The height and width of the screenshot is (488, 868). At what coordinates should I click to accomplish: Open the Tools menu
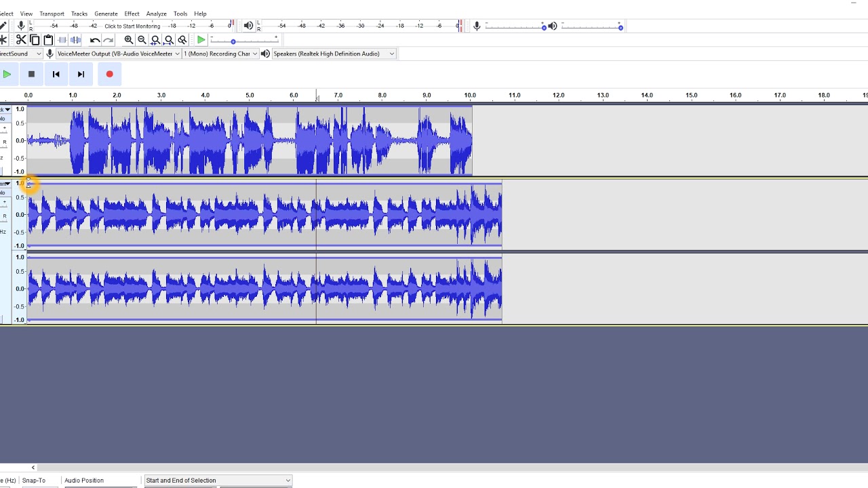point(180,14)
